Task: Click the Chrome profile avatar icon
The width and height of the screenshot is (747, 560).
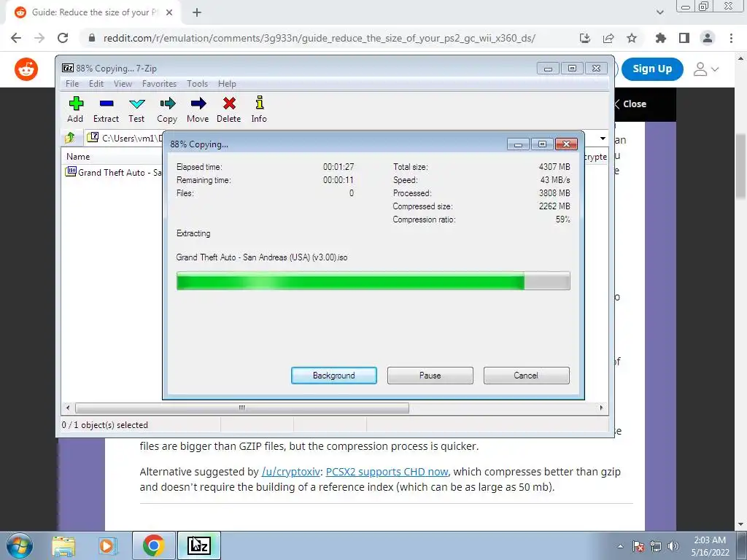Action: click(708, 38)
